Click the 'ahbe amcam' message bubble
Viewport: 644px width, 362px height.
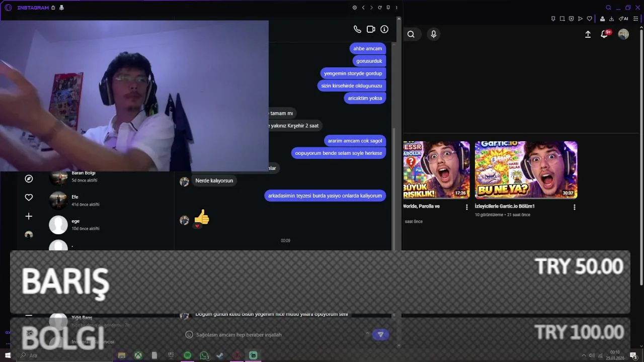point(367,48)
